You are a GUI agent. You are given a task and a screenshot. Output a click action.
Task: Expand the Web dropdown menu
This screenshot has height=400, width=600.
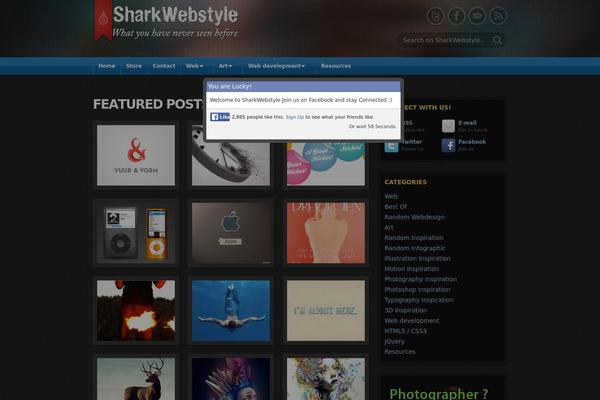click(x=194, y=66)
